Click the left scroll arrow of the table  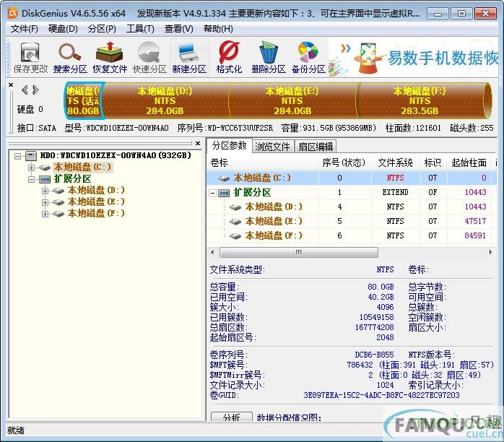(212, 252)
